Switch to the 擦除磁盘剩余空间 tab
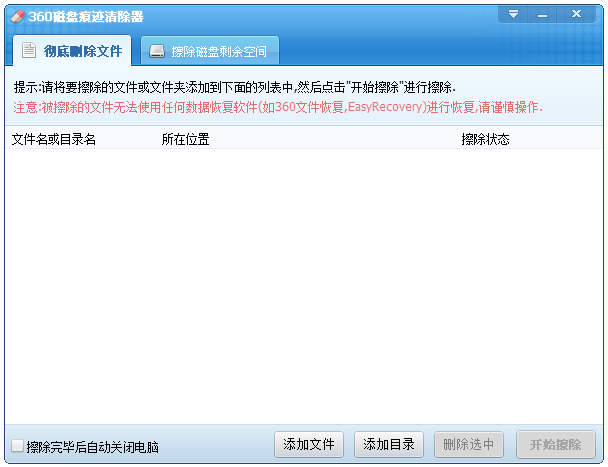 click(x=210, y=51)
